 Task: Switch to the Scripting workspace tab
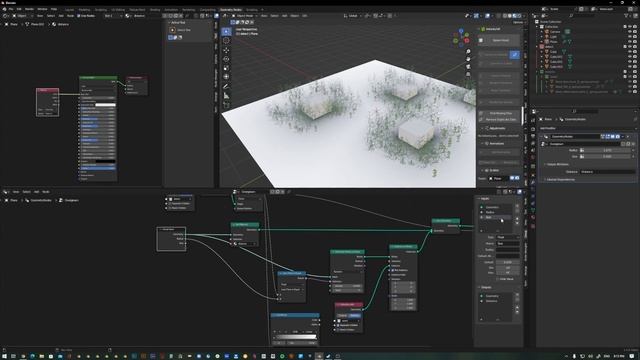(x=252, y=9)
